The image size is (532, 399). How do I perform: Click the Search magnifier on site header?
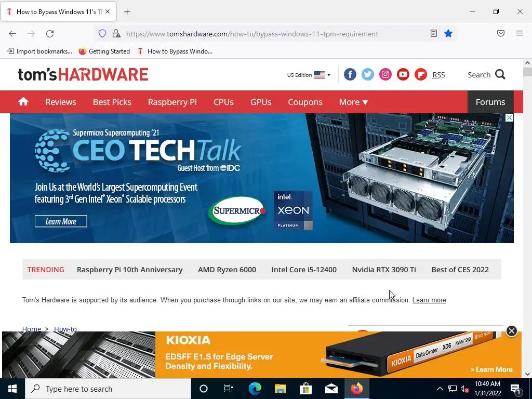pyautogui.click(x=500, y=74)
